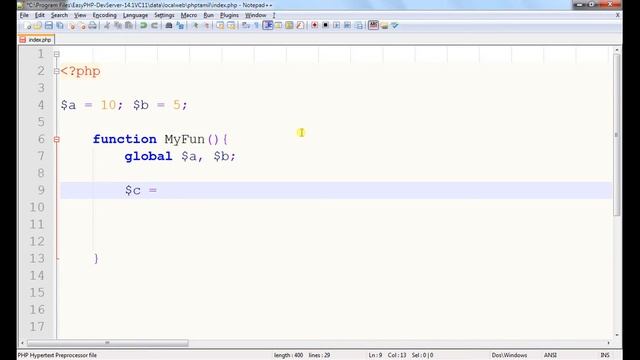Toggle Word wrap toolbar icon
The width and height of the screenshot is (640, 360).
tap(246, 26)
